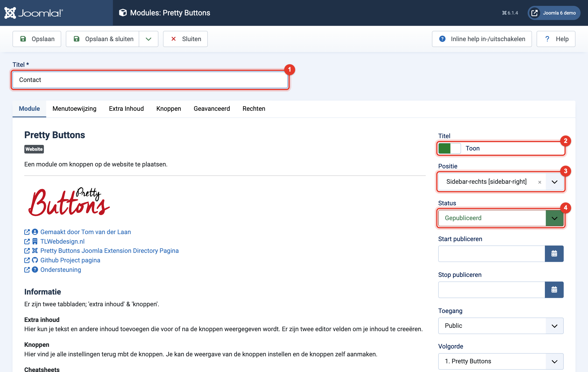Click the Start publiceren date field
The image size is (588, 372).
tap(491, 254)
